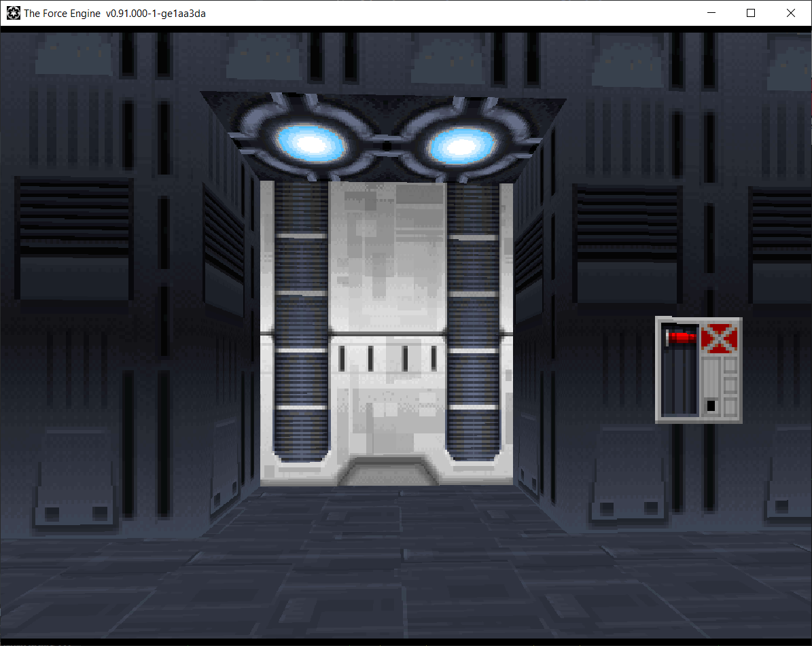Click the Force Engine app icon in title bar
This screenshot has height=646, width=812.
[14, 13]
